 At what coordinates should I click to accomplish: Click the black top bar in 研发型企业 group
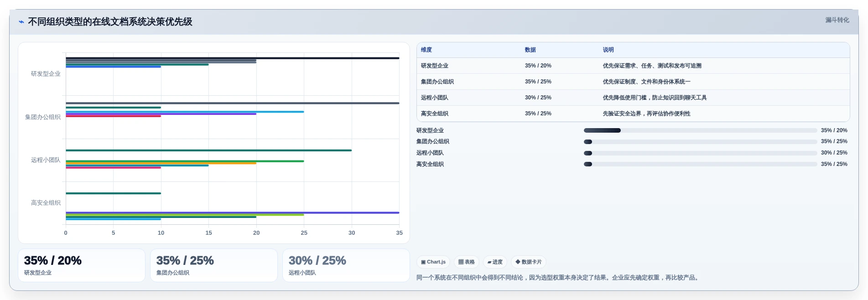[x=233, y=58]
